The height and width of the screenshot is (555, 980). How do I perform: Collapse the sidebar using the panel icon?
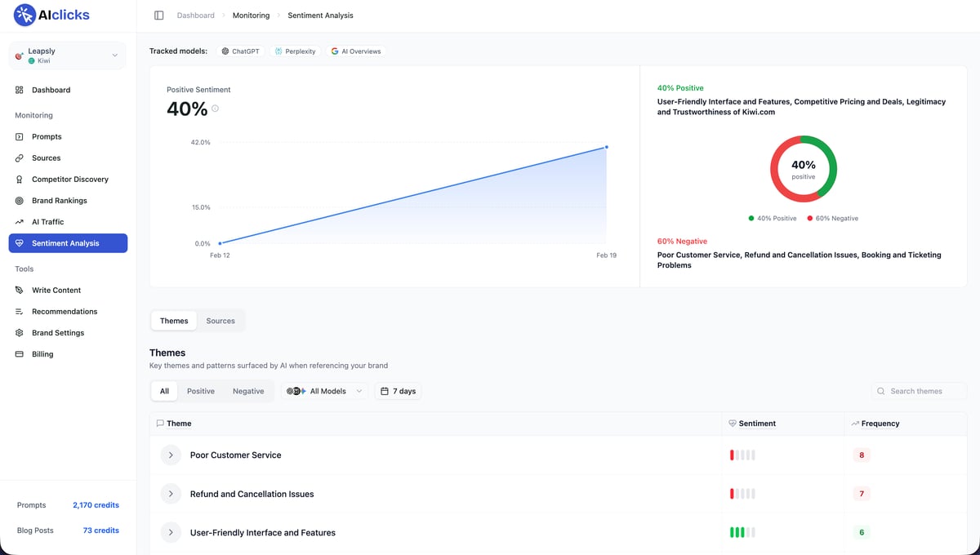(158, 15)
